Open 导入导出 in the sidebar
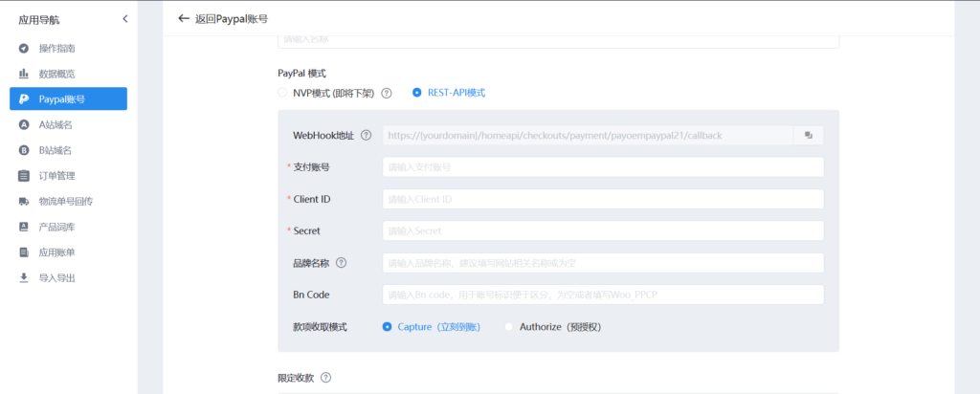The width and height of the screenshot is (980, 394). coord(56,278)
